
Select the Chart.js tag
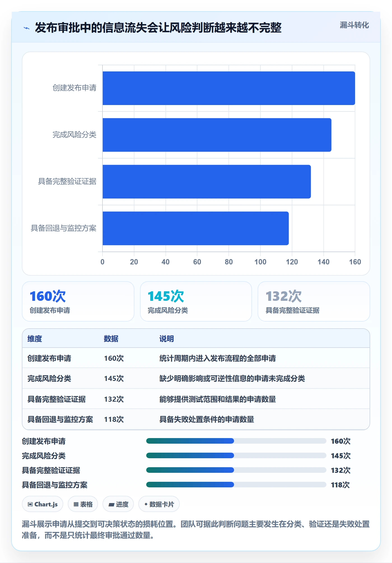(43, 504)
